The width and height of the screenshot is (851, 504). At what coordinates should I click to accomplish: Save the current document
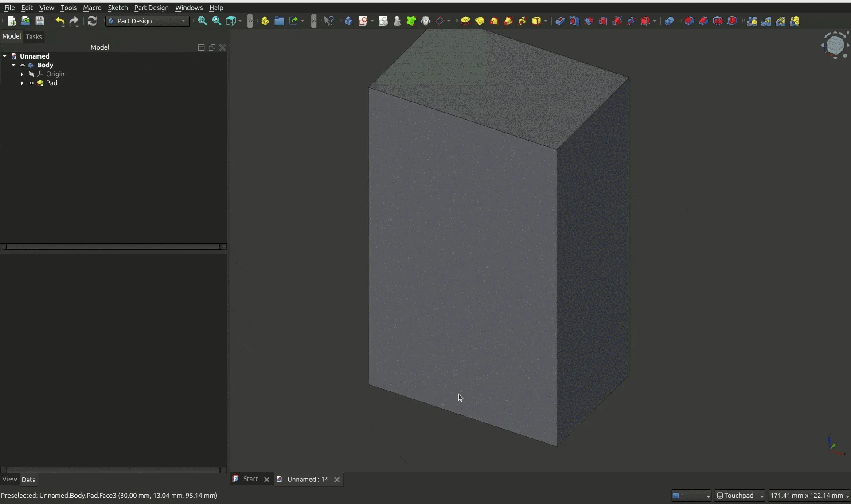point(40,21)
